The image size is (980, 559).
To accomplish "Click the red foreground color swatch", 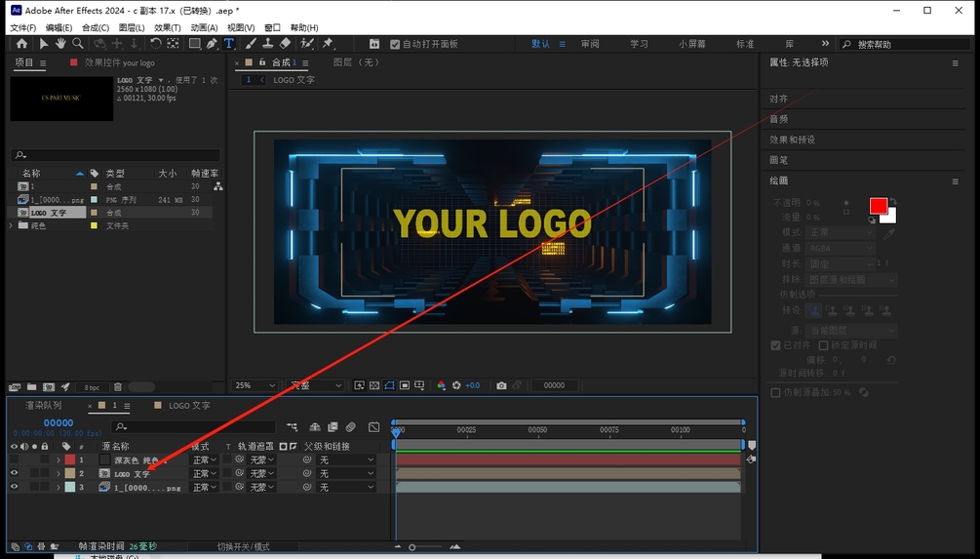I will [879, 207].
